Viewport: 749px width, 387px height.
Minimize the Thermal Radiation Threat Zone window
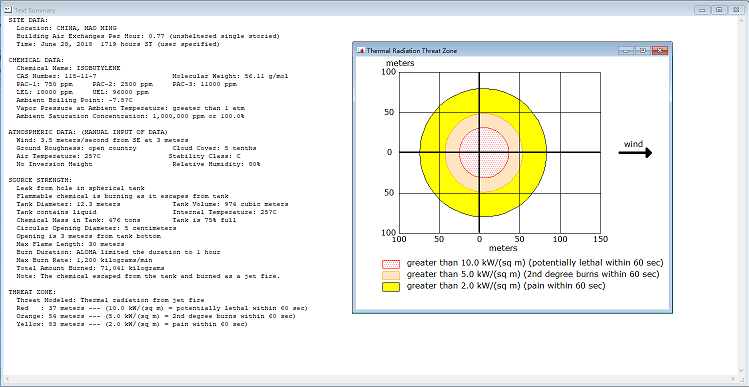click(x=626, y=50)
